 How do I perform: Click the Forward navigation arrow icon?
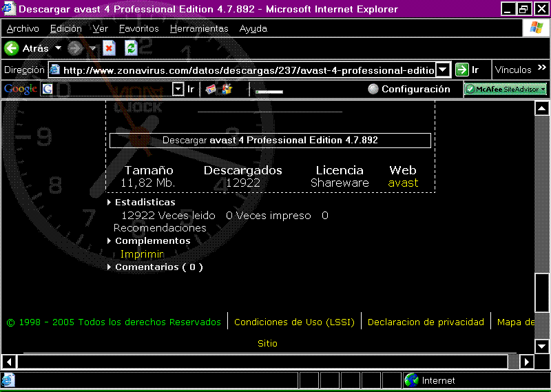click(x=75, y=48)
